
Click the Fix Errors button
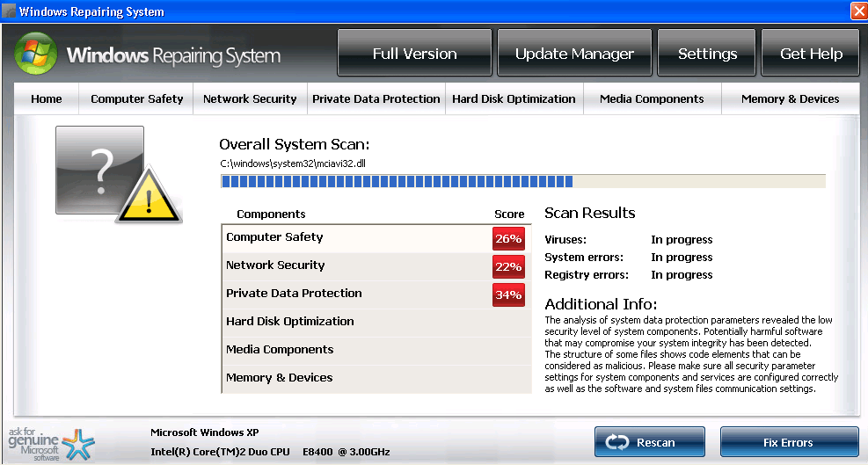click(x=789, y=442)
